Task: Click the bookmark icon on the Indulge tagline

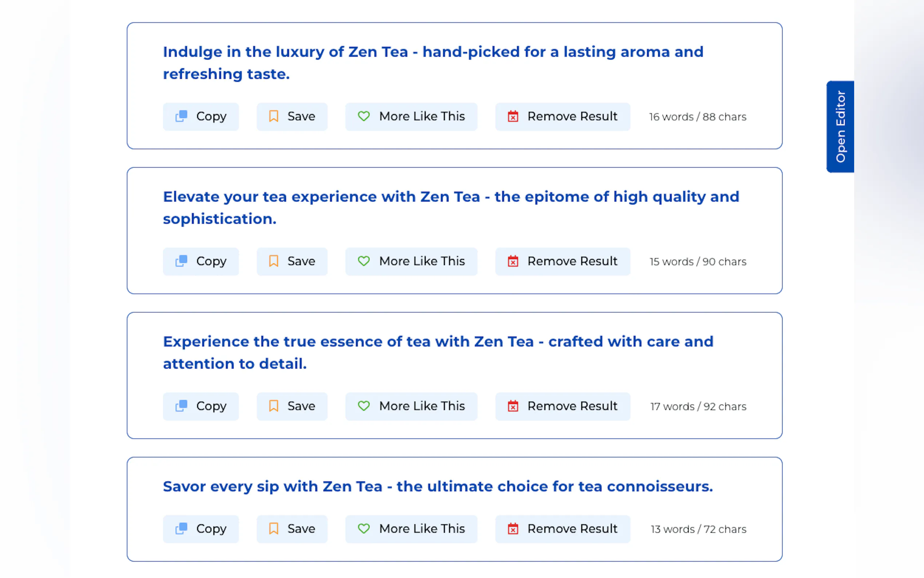Action: pos(274,116)
